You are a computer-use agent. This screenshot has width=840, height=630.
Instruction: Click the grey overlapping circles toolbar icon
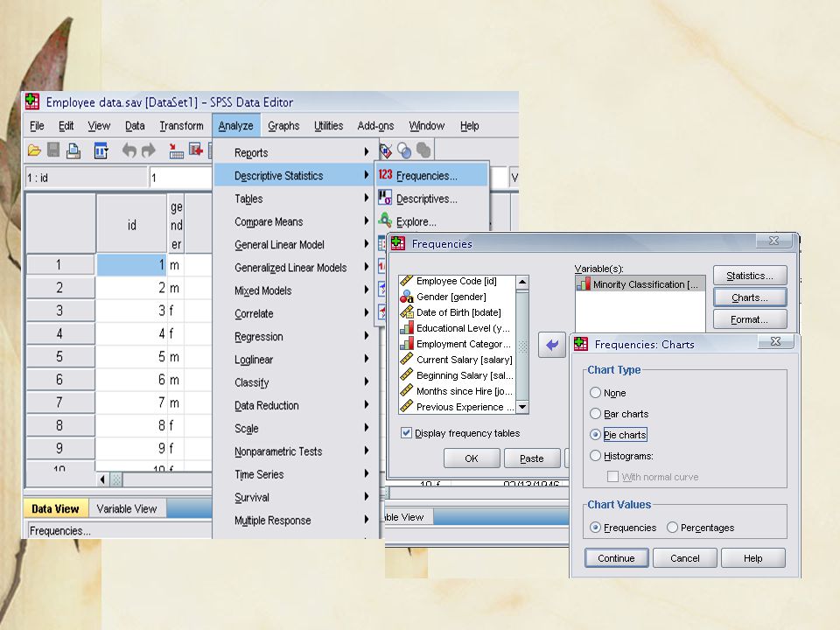pos(423,150)
